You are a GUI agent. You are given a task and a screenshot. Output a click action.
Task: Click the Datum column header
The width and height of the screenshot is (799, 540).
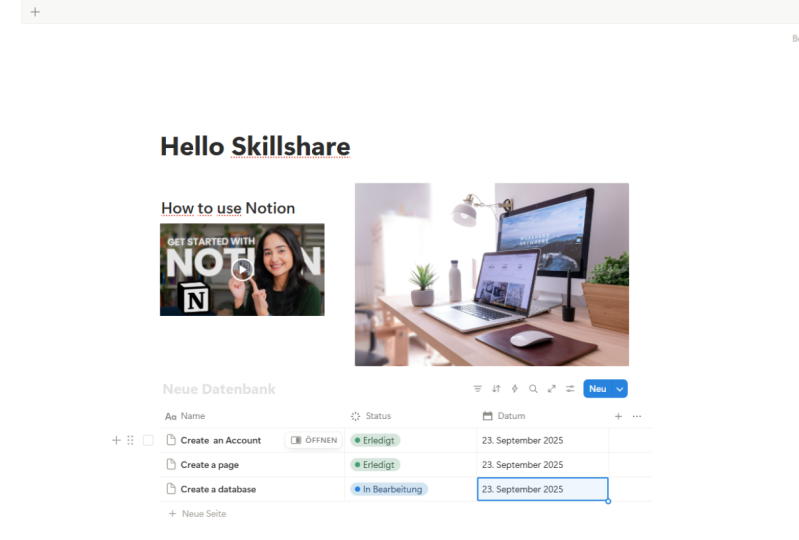543,416
